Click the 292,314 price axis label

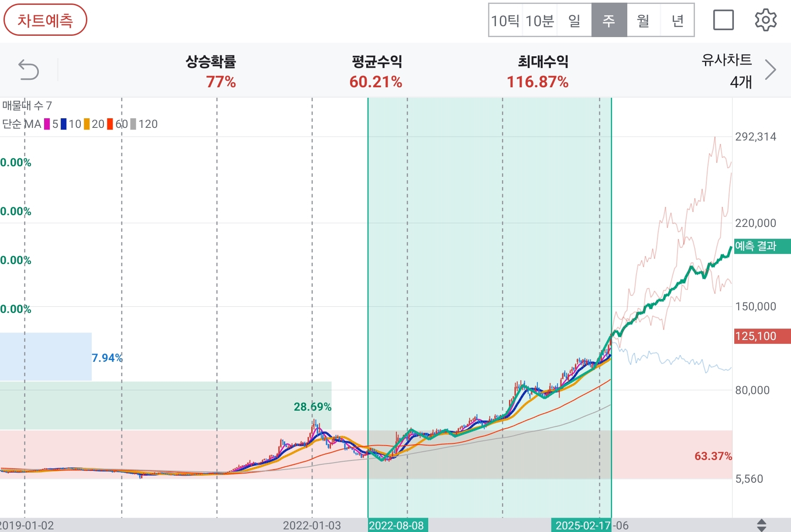pos(756,137)
